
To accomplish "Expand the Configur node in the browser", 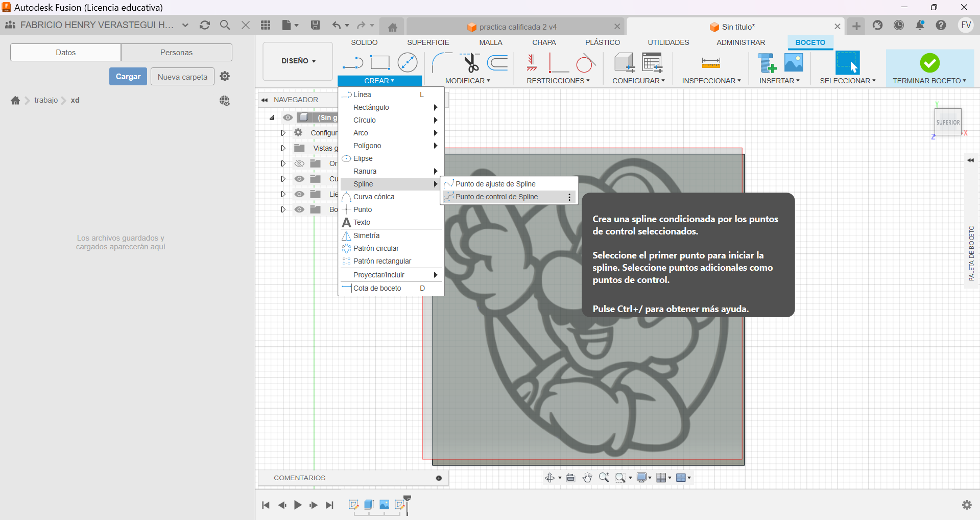I will (x=283, y=133).
